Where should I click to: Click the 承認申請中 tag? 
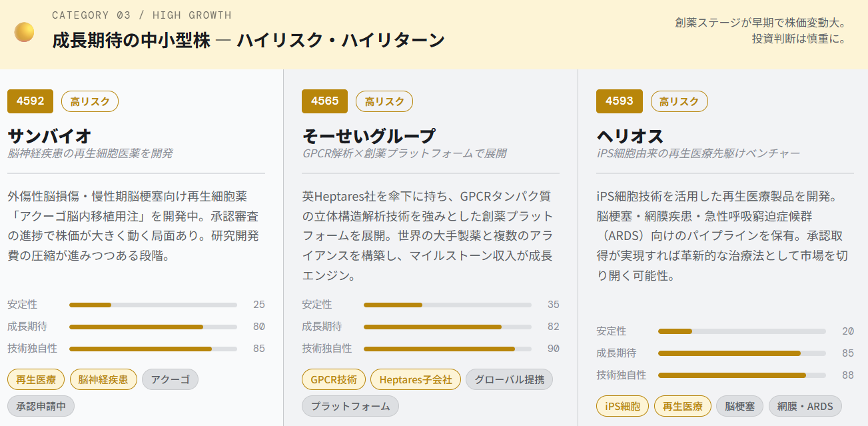tap(41, 406)
